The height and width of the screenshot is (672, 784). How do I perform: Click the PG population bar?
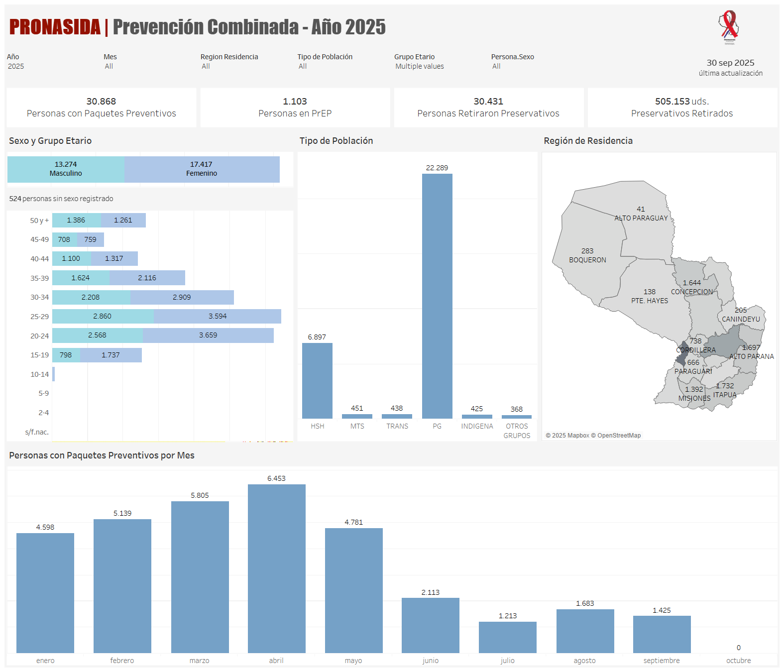(x=437, y=296)
